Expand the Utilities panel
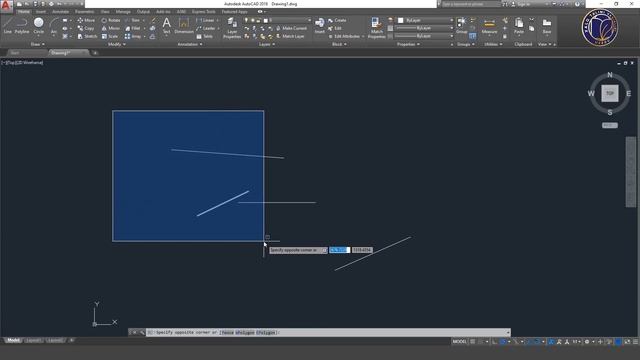 [493, 44]
